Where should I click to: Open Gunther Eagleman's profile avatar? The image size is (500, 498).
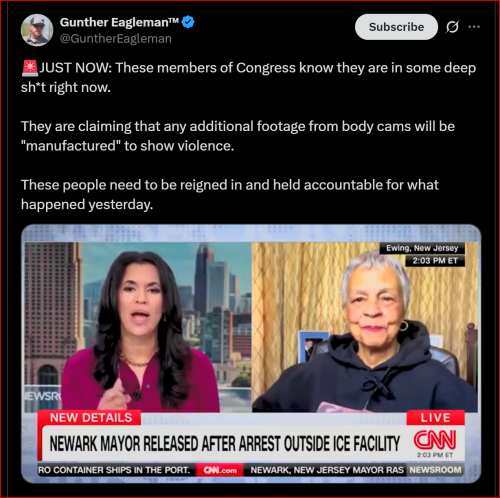(37, 30)
